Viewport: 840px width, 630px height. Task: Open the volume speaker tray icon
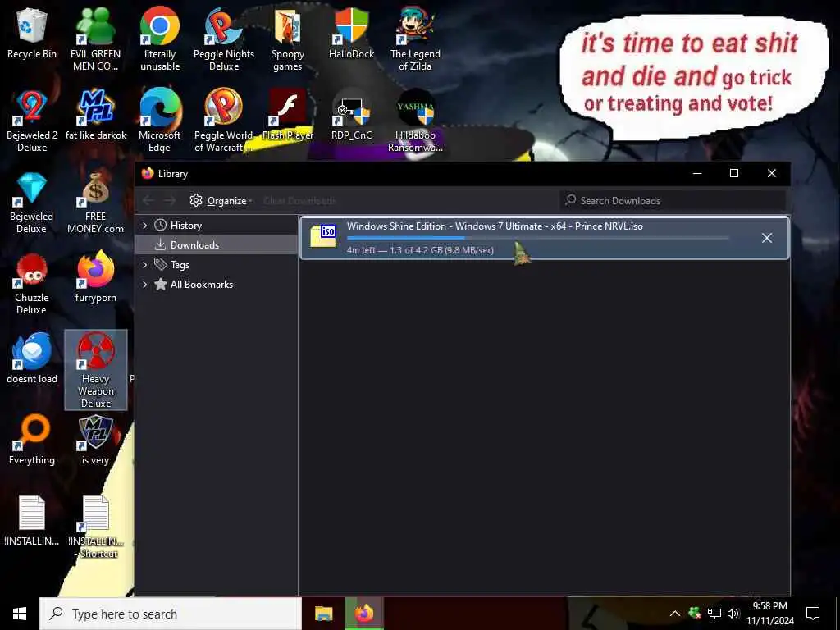[733, 614]
